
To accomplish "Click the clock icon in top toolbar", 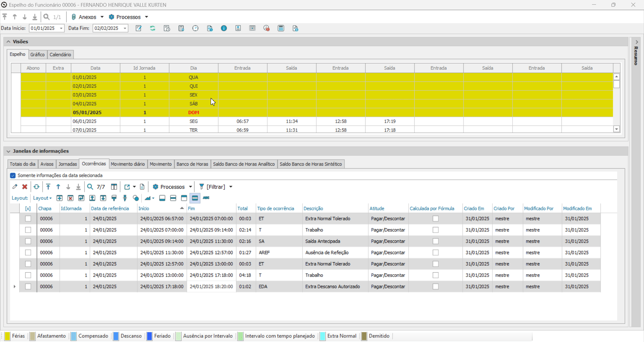I will [x=196, y=28].
